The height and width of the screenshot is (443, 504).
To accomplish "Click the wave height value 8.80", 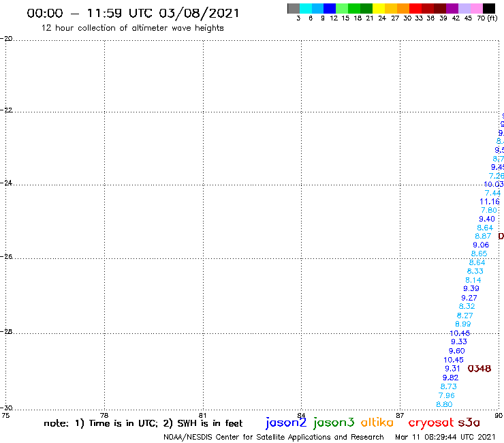I will [444, 404].
